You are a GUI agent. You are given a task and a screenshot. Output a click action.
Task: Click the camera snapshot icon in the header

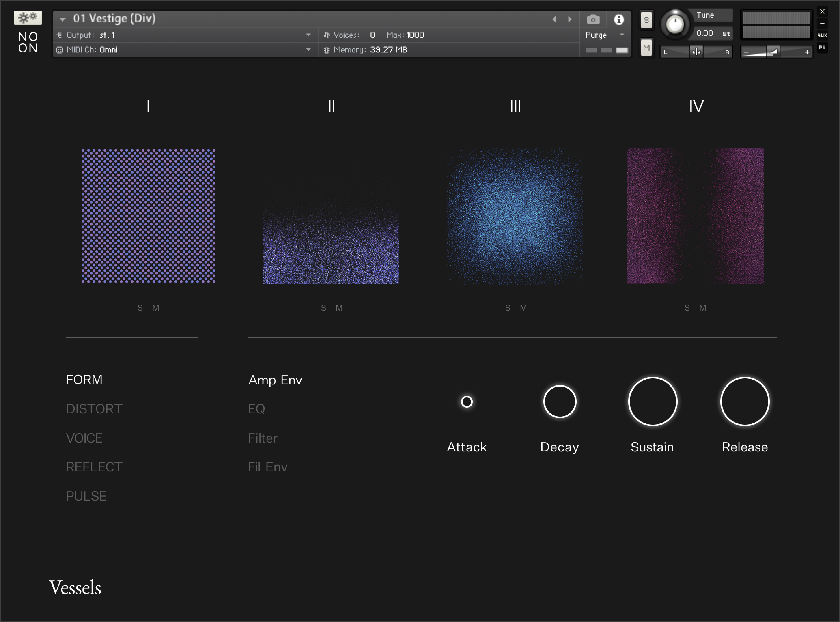pyautogui.click(x=593, y=19)
